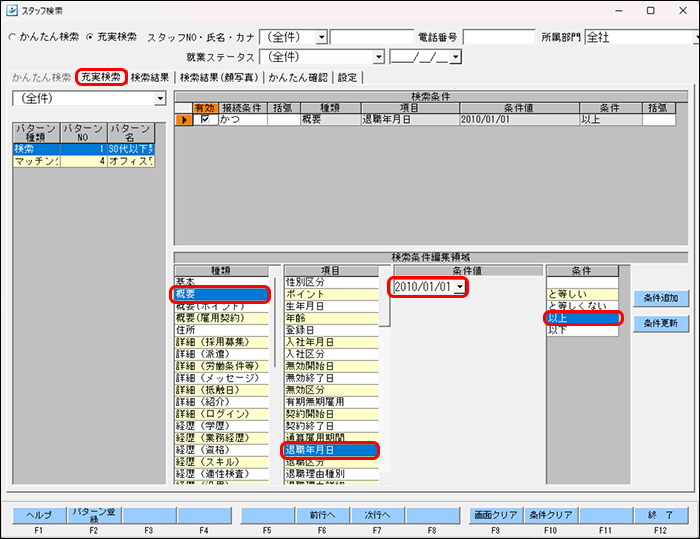Select 登録日 in the 項目 list

(x=332, y=330)
